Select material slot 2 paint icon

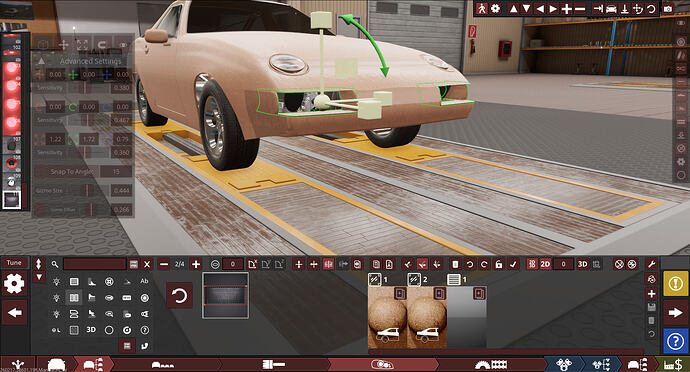[414, 279]
